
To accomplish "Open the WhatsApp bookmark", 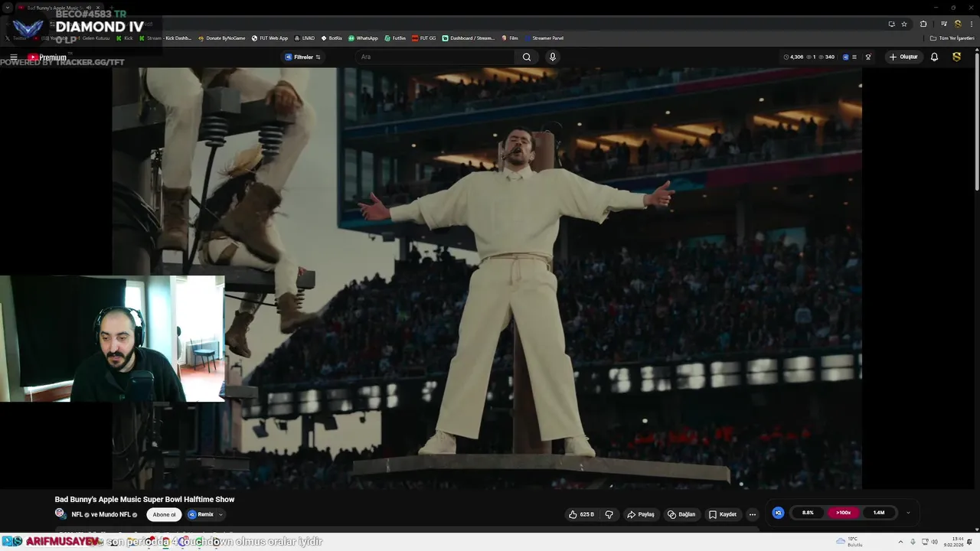I will [x=363, y=38].
